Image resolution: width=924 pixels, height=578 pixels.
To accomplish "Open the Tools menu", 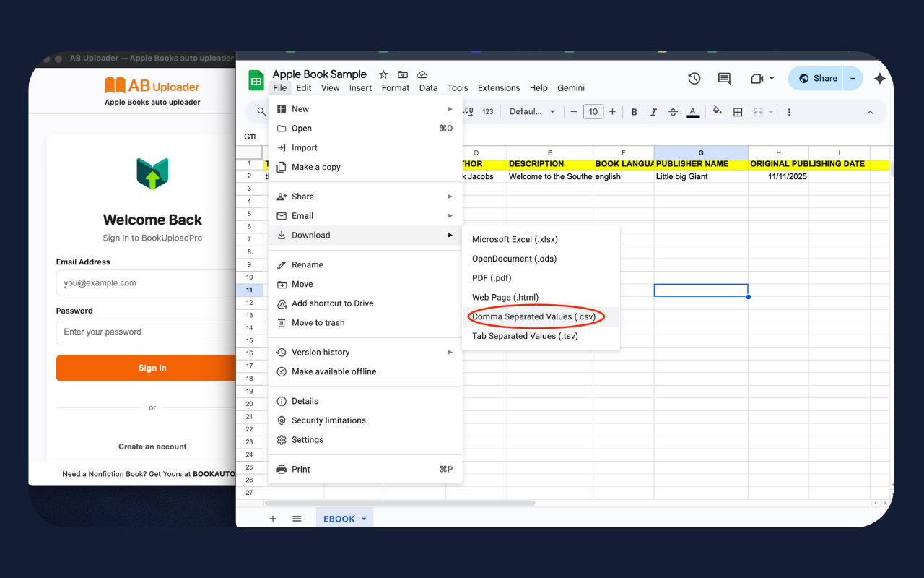I will [x=458, y=88].
